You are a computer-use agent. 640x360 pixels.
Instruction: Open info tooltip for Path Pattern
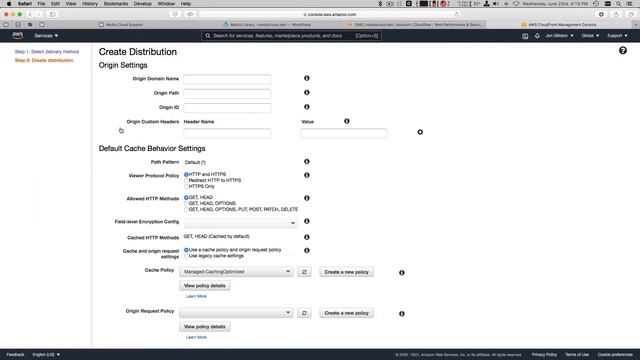coord(307,162)
